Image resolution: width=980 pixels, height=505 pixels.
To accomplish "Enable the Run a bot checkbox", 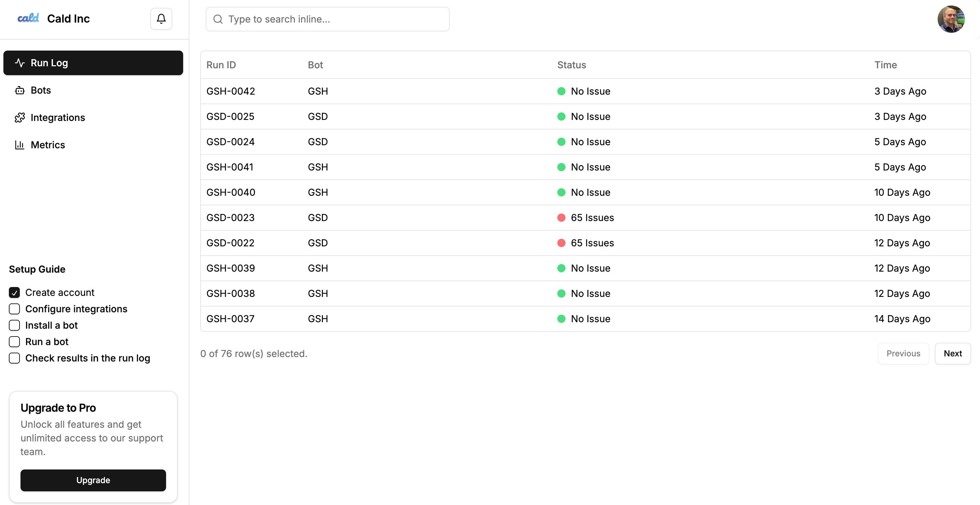I will (14, 341).
